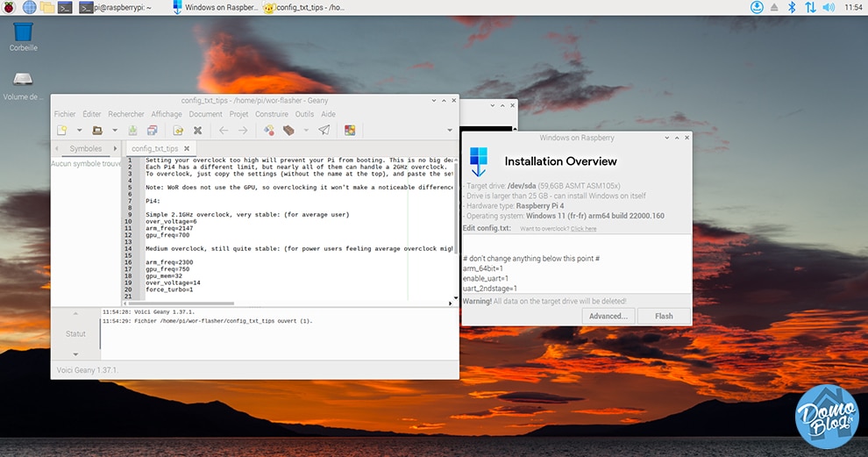Select the Symboles sidebar tab
868x457 pixels.
coord(86,148)
